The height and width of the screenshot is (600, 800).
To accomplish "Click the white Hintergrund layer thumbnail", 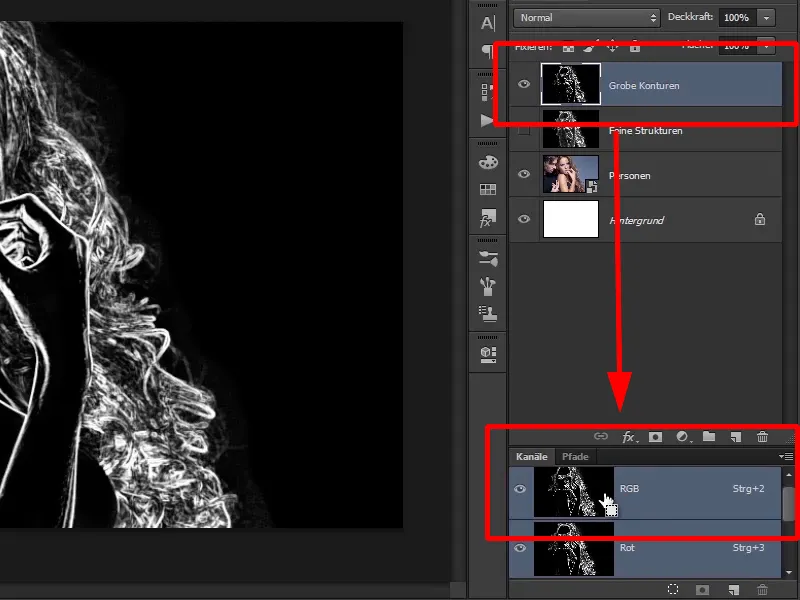I will click(x=571, y=219).
